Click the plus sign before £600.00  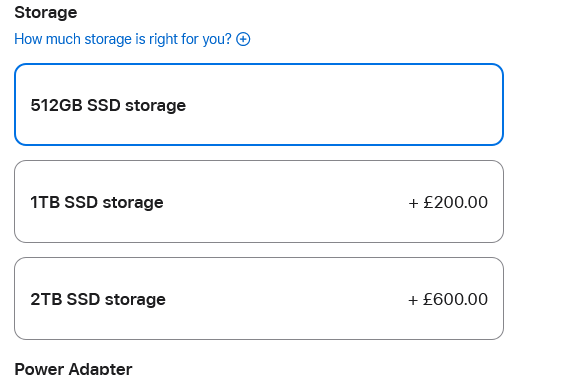[x=413, y=300]
